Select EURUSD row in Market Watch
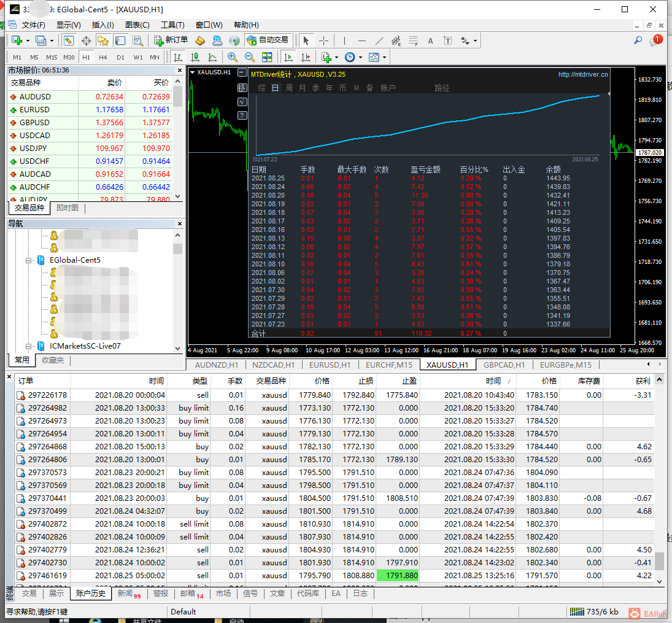672x623 pixels. coord(90,110)
